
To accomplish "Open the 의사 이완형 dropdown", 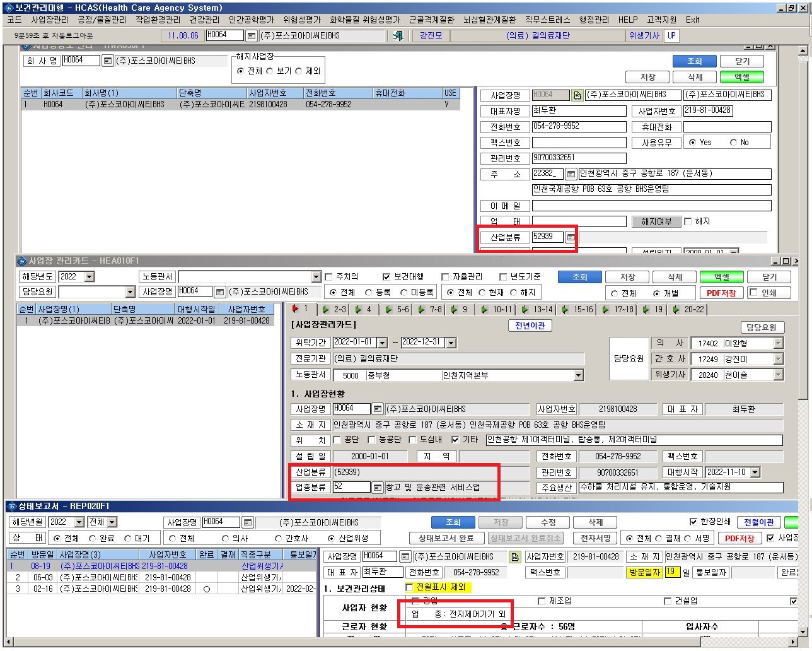I will [778, 344].
